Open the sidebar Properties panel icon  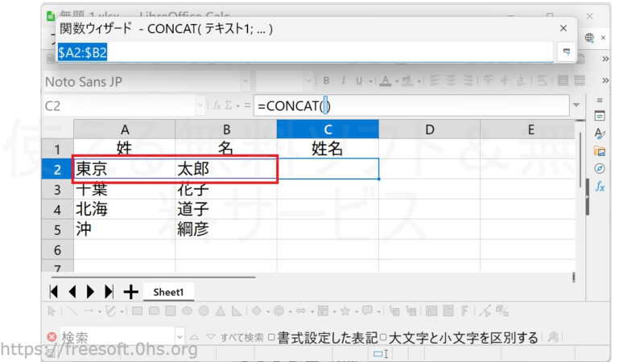600,116
